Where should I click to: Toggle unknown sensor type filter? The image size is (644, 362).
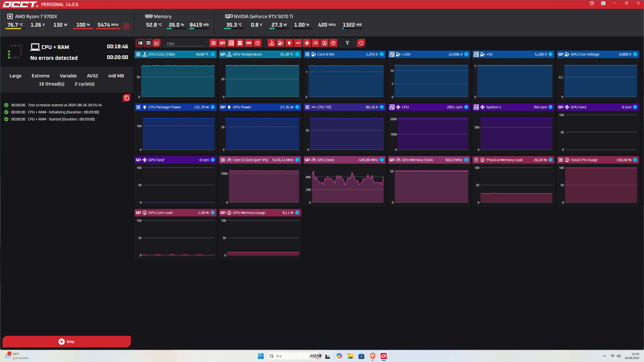333,43
